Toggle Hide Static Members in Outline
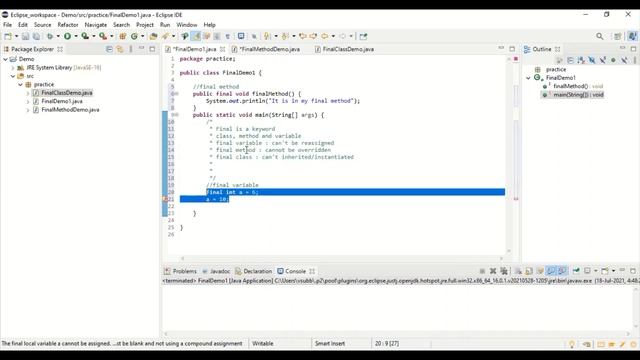Screen dimensions: 640x360 pos(602,60)
